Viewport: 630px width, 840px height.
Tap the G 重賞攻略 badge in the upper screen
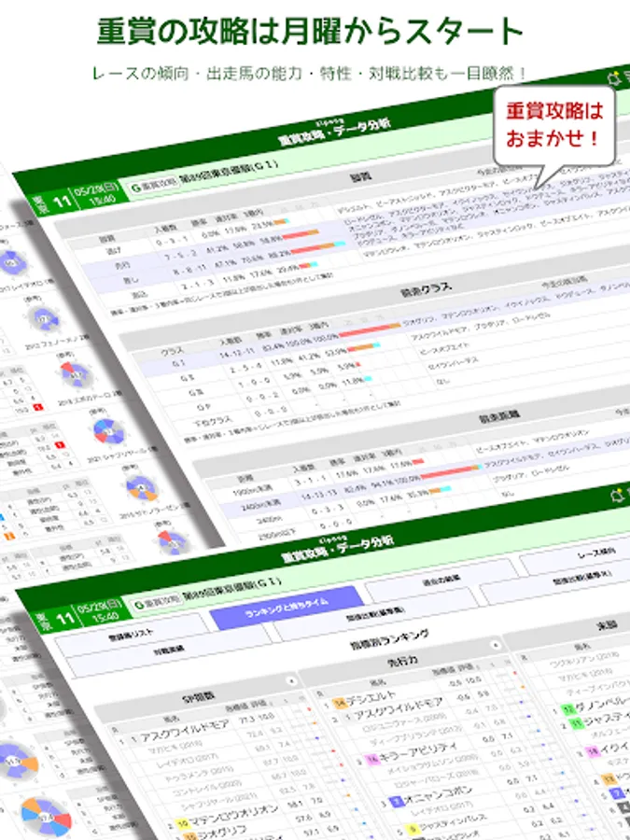coord(153,186)
